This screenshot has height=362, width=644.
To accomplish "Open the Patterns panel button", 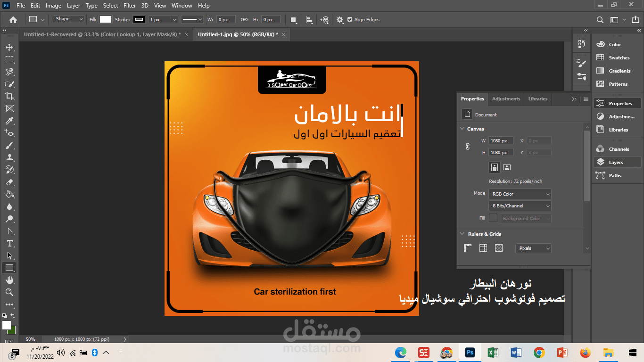I will pyautogui.click(x=617, y=84).
